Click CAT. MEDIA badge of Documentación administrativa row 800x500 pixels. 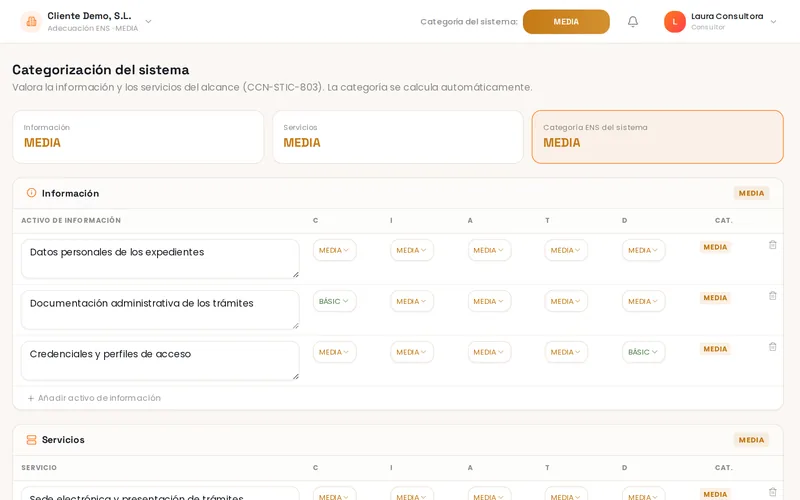coord(715,298)
